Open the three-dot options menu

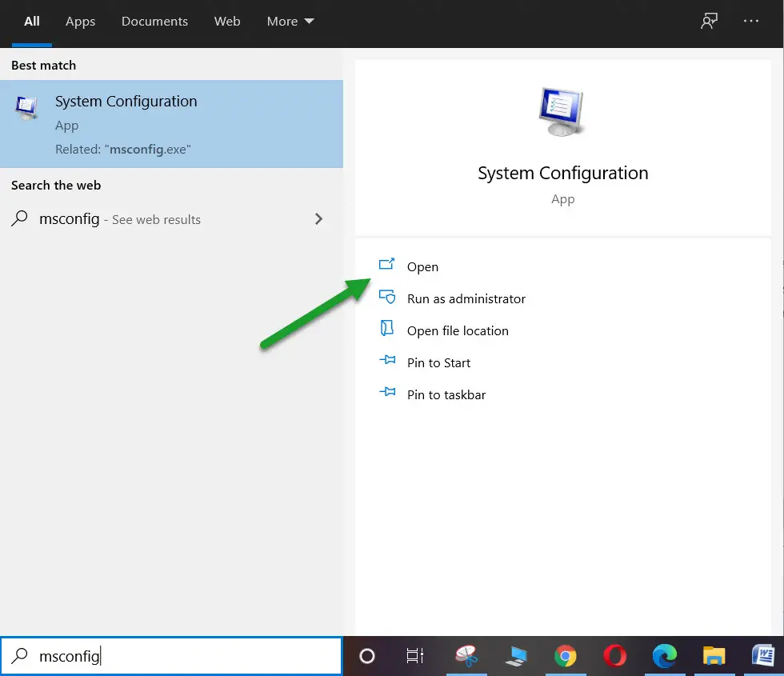tap(751, 21)
